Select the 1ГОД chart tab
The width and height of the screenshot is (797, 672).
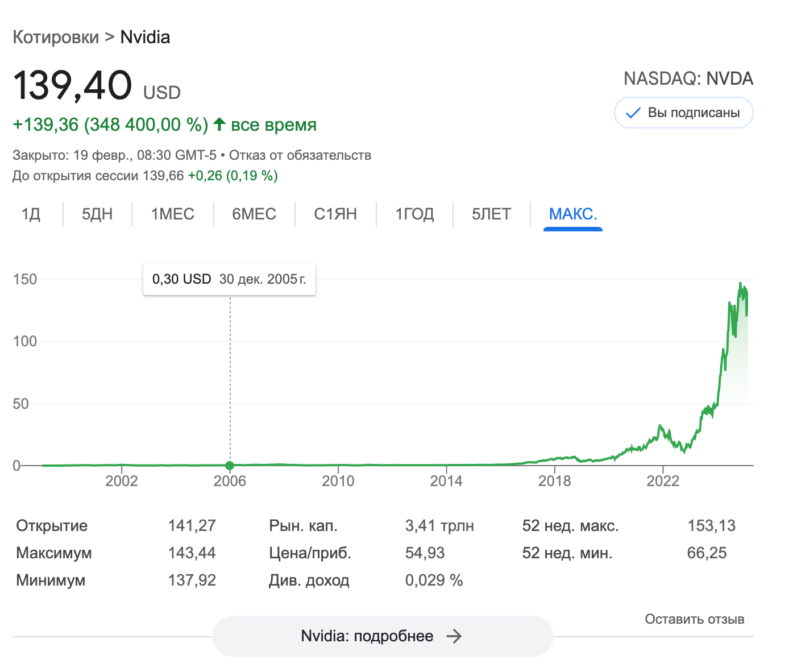pyautogui.click(x=414, y=214)
